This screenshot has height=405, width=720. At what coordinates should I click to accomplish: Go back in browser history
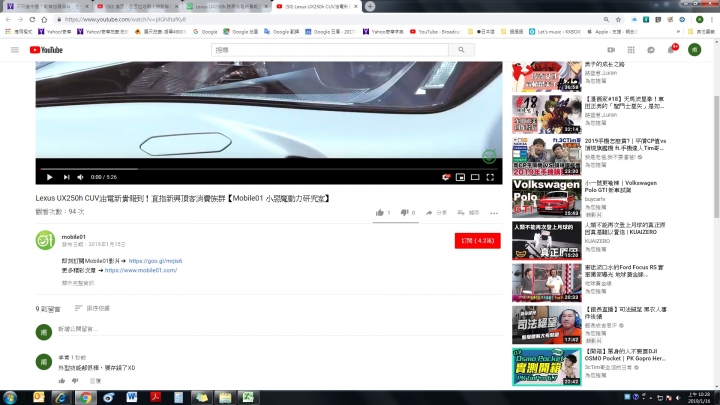pos(8,19)
